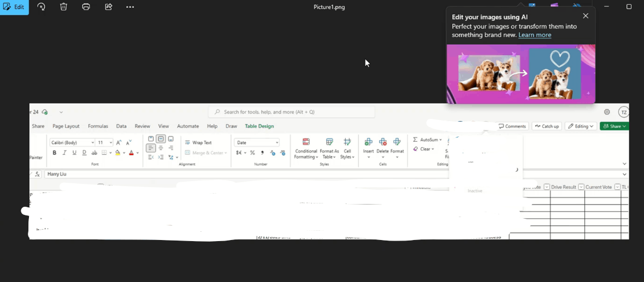Image resolution: width=644 pixels, height=282 pixels.
Task: Click the decrease indent icon
Action: pyautogui.click(x=151, y=157)
